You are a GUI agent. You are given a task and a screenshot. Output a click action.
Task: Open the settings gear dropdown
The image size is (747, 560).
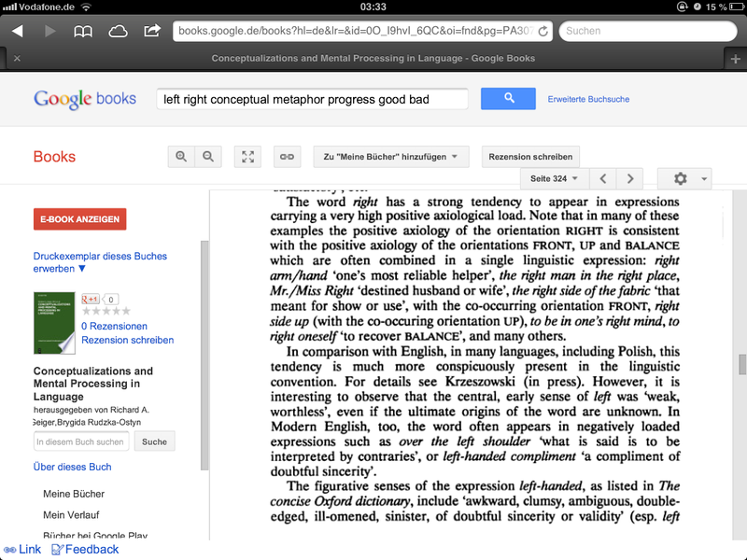[x=684, y=178]
